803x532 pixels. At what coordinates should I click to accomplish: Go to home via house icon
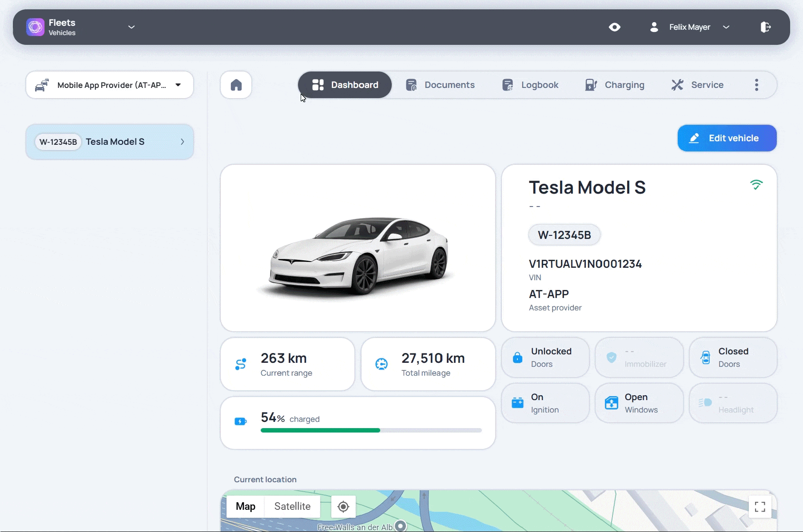(x=236, y=85)
